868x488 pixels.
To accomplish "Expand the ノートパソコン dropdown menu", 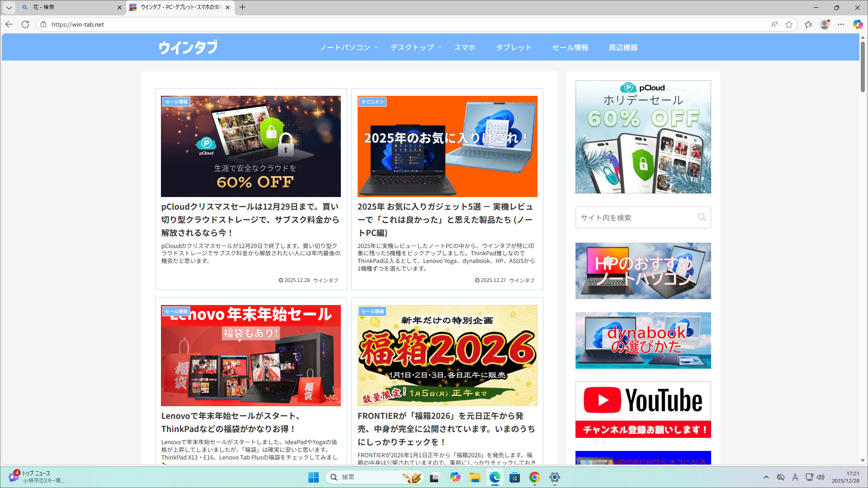I will tap(346, 47).
